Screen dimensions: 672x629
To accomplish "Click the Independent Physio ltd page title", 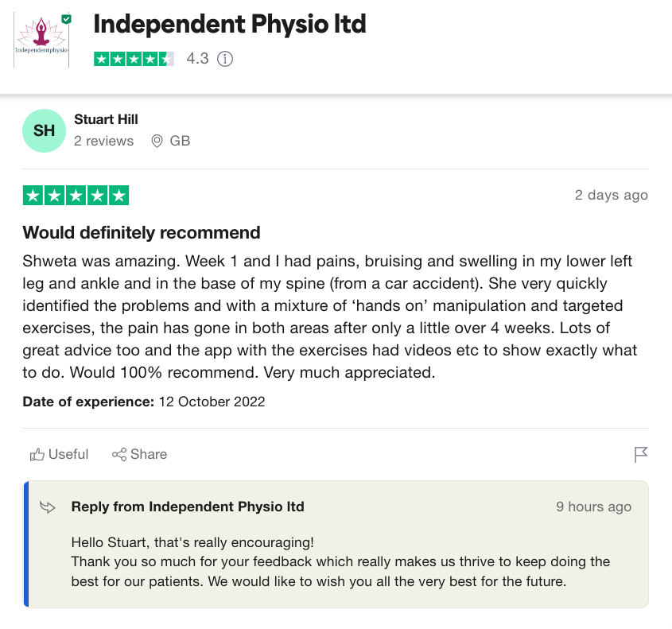I will tap(230, 24).
